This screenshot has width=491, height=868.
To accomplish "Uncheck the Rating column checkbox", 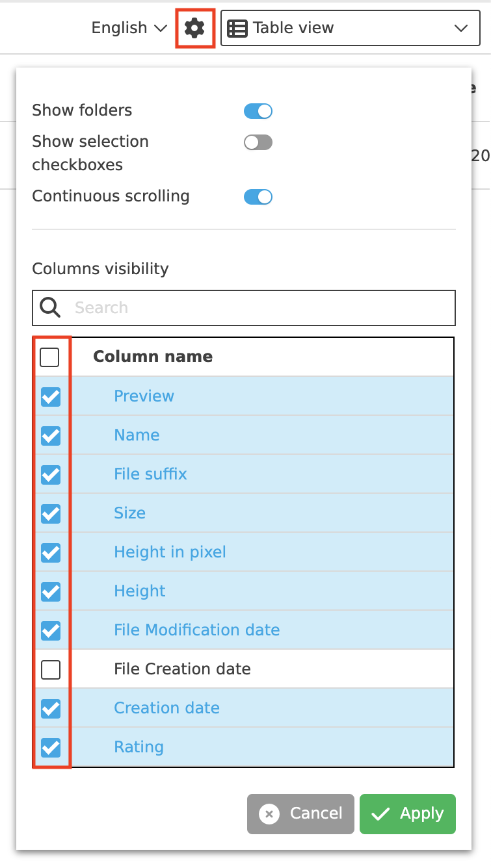I will click(51, 747).
